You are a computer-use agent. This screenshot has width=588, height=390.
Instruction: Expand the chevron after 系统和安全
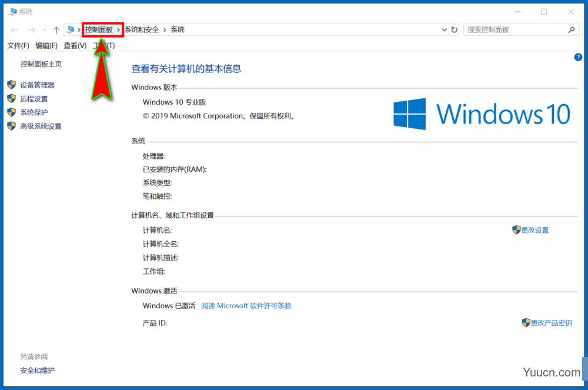[165, 29]
